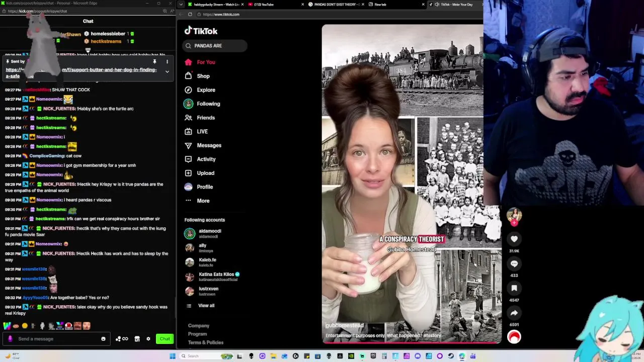Collapse the pinned message chevron

pos(167,72)
